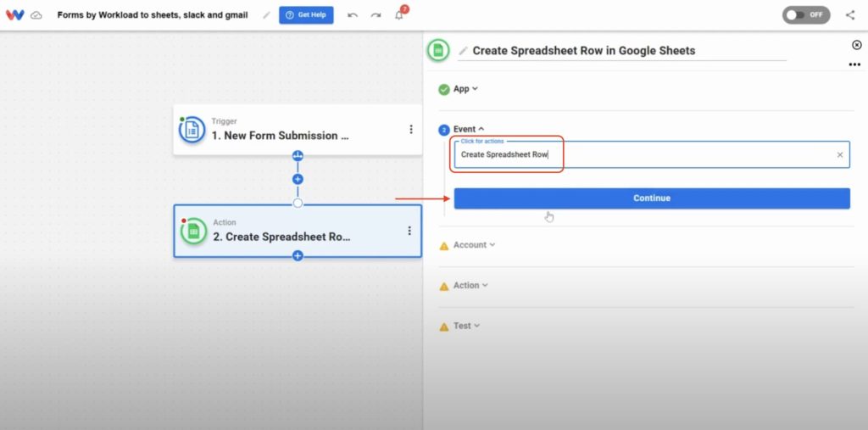This screenshot has height=430, width=868.
Task: Redo the last change
Action: click(376, 15)
